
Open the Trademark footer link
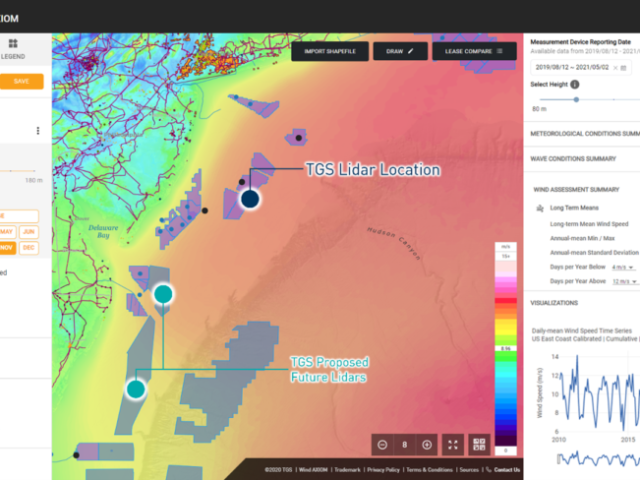coord(347,470)
